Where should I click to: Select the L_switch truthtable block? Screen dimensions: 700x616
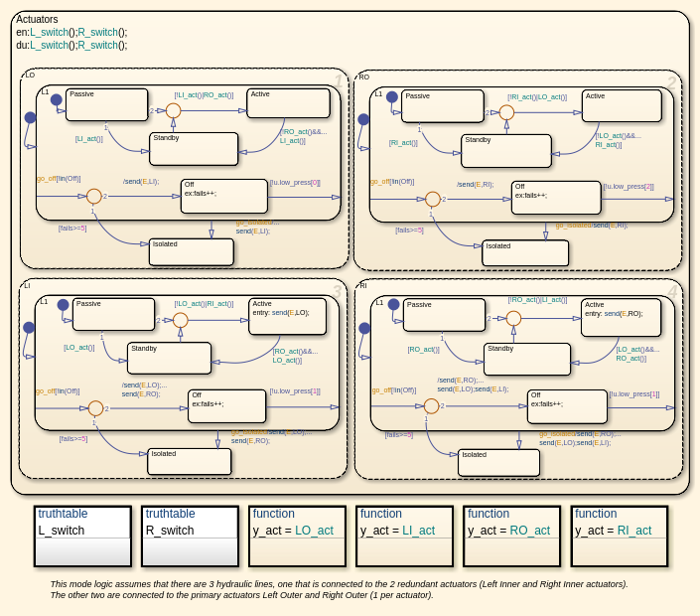[82, 537]
